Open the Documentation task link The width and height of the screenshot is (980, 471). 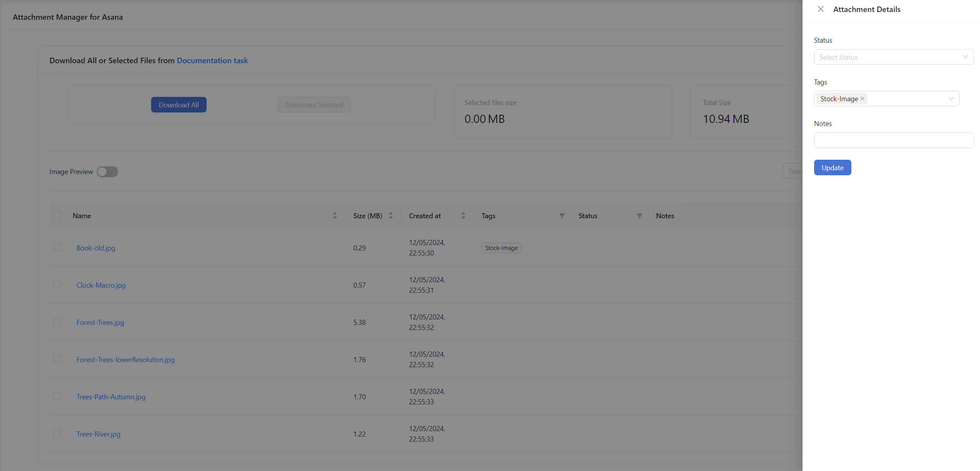(212, 60)
